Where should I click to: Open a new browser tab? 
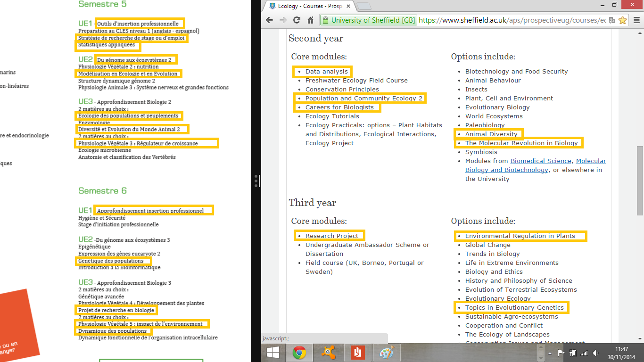[364, 6]
